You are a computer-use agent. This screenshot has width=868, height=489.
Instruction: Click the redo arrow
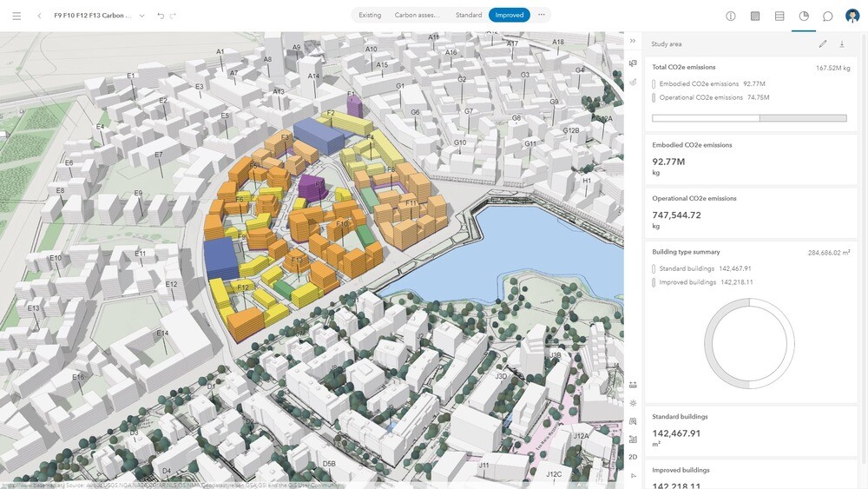click(174, 16)
